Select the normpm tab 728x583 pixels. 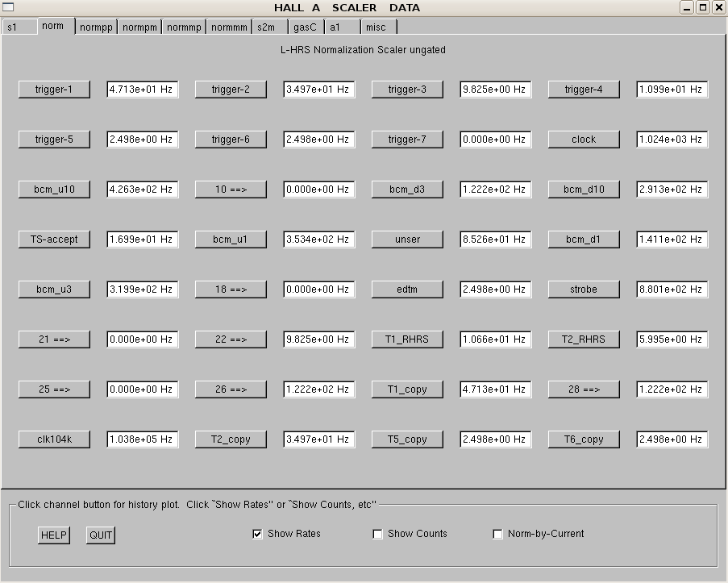coord(139,27)
